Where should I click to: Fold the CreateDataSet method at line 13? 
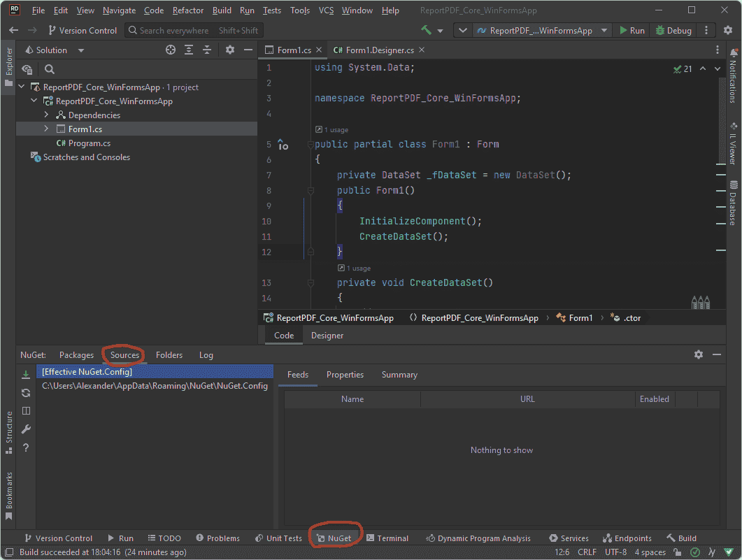(311, 283)
